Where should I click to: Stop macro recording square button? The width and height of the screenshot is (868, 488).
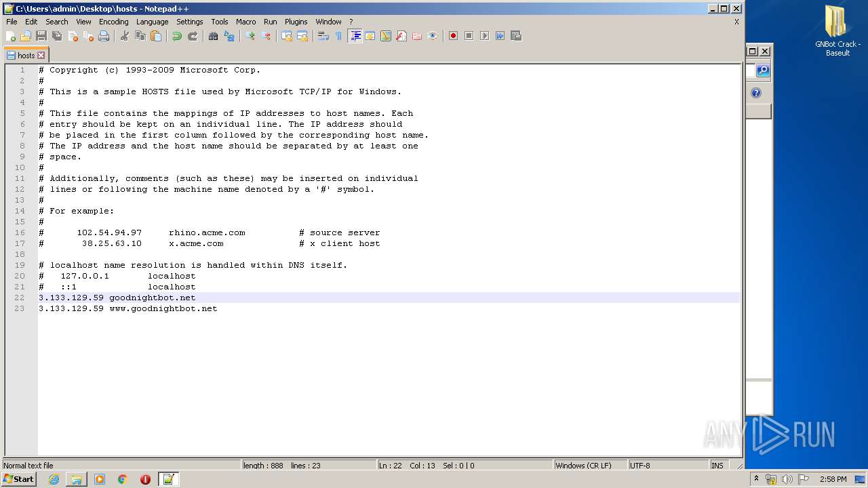click(469, 36)
